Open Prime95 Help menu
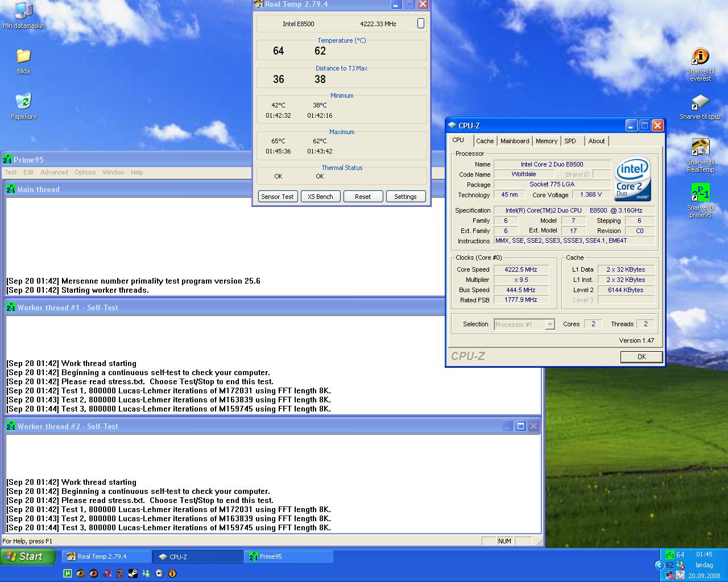The width and height of the screenshot is (728, 582). [x=136, y=172]
